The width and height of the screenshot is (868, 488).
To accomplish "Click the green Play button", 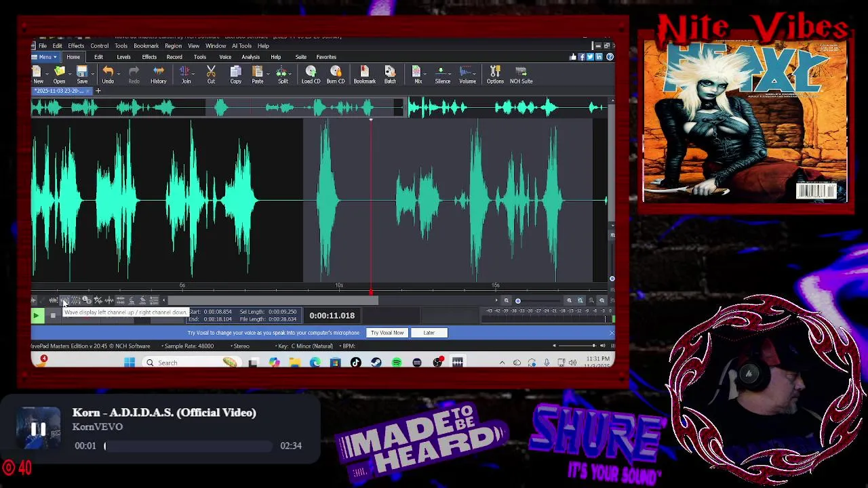I will pyautogui.click(x=37, y=315).
